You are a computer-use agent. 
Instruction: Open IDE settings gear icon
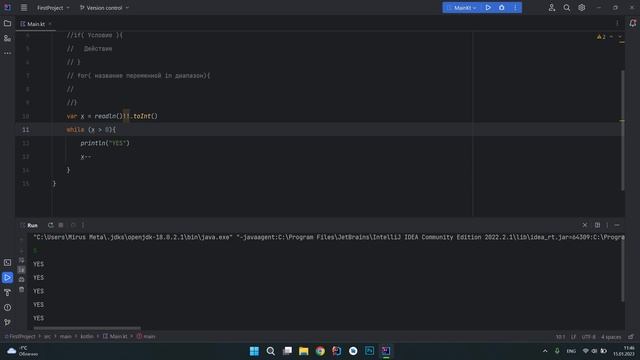coord(582,7)
